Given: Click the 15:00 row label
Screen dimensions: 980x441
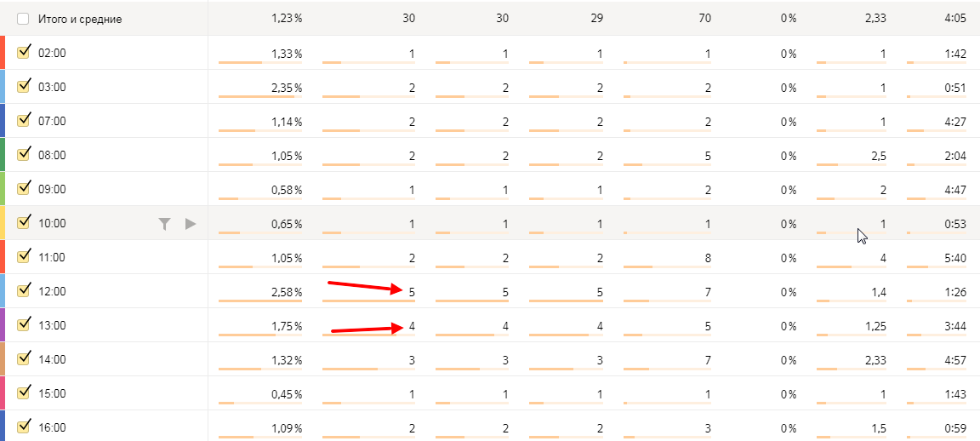Looking at the screenshot, I should click(x=52, y=393).
